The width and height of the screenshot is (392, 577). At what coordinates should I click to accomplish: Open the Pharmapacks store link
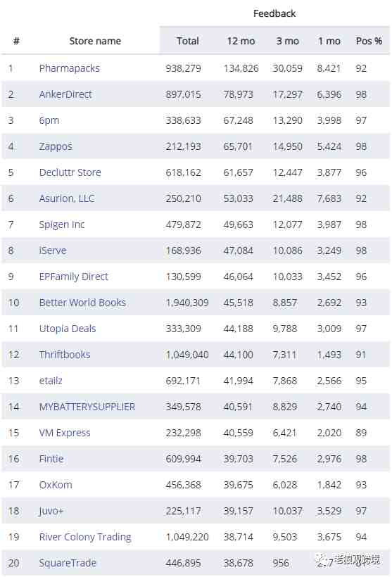coord(69,68)
